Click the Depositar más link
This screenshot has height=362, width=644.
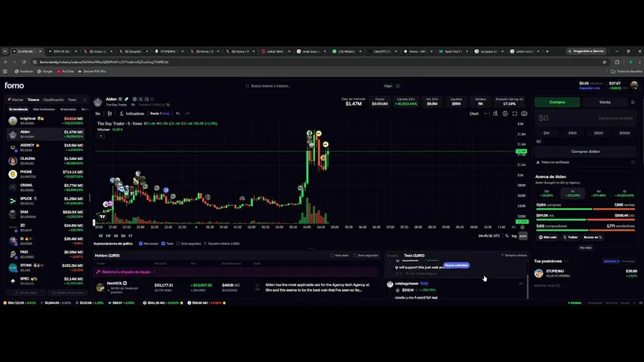[590, 88]
